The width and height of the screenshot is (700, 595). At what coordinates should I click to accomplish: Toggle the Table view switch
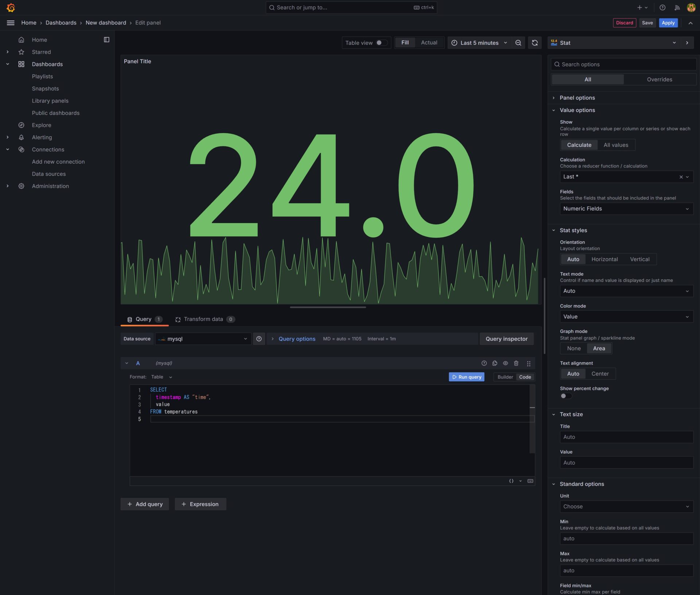pyautogui.click(x=381, y=43)
